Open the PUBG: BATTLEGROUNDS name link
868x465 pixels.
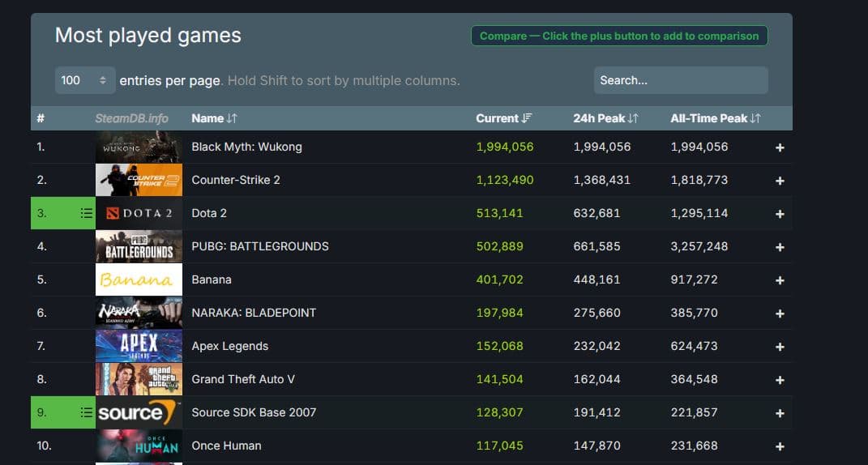(260, 246)
